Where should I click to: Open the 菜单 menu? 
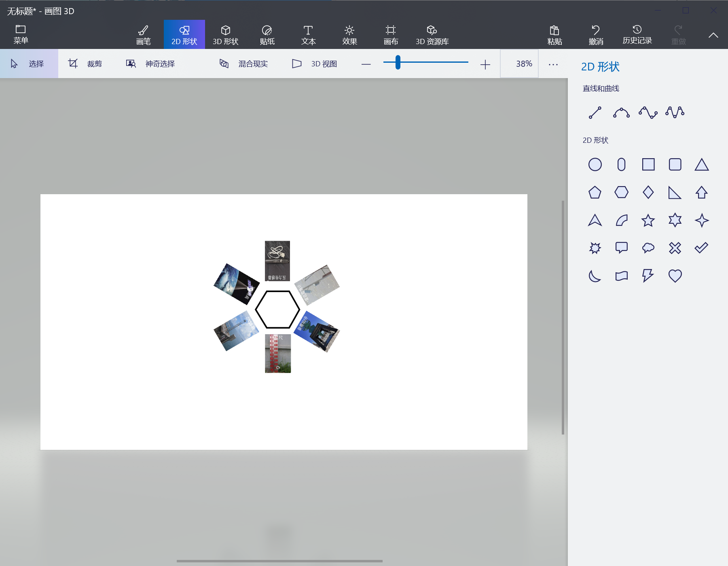pyautogui.click(x=21, y=34)
